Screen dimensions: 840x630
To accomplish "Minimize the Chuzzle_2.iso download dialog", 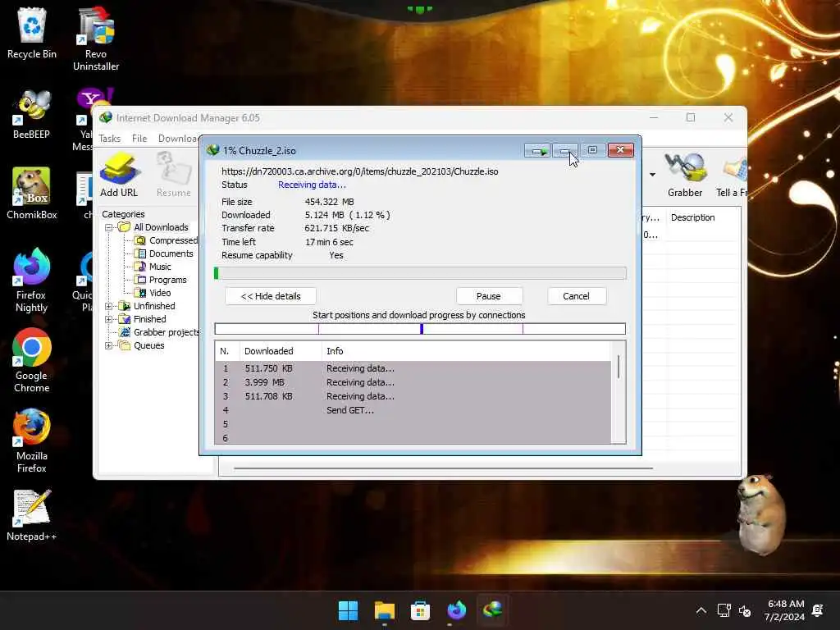I will [x=564, y=151].
